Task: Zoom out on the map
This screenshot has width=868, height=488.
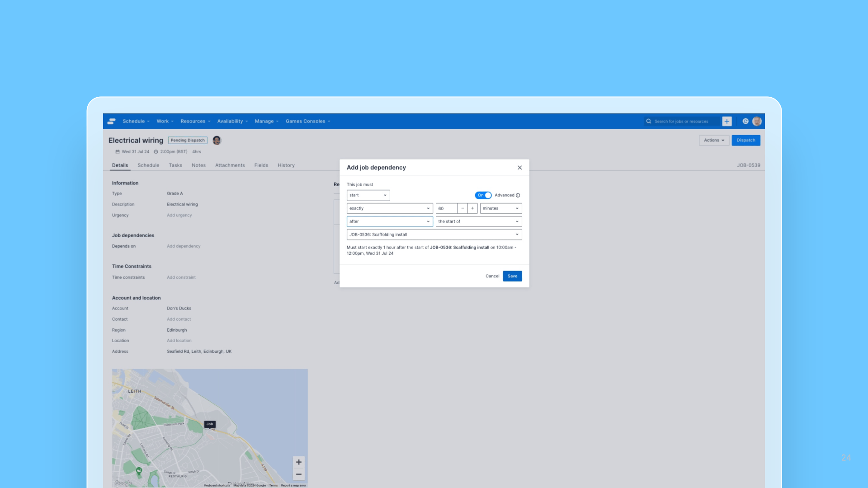Action: (299, 474)
